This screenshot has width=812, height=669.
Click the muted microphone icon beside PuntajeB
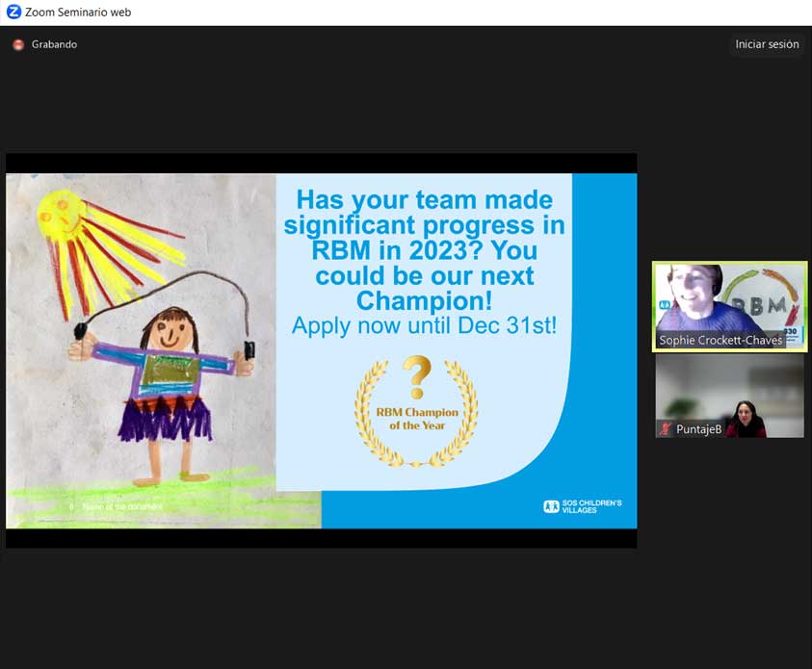pos(665,429)
